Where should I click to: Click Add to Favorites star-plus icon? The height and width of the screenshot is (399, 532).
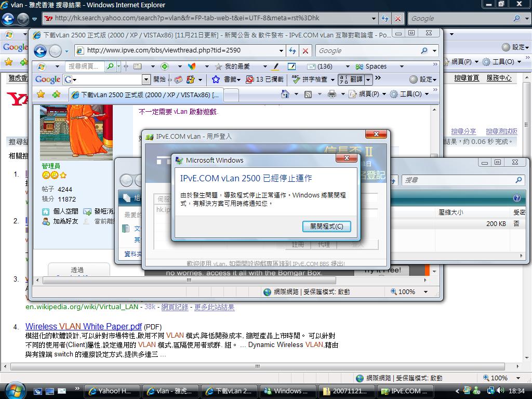click(x=56, y=94)
